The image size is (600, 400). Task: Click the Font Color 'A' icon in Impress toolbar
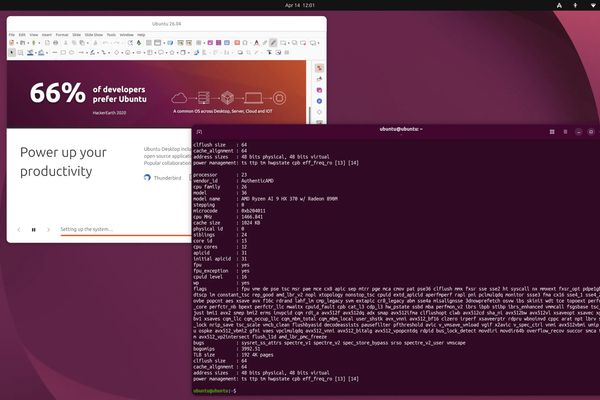[x=256, y=43]
